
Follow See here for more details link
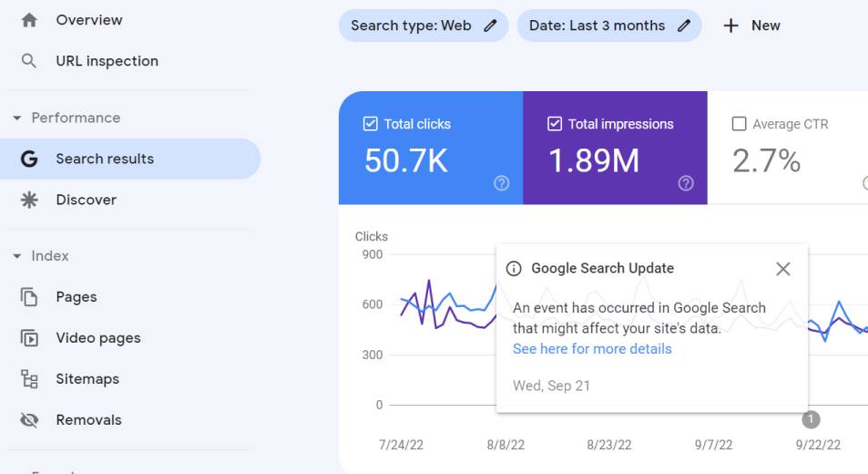pos(592,349)
